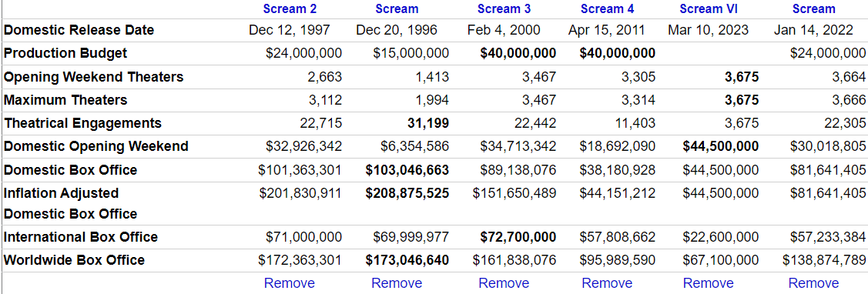The height and width of the screenshot is (294, 868).
Task: Open the Scream 2 movie link
Action: pos(290,9)
